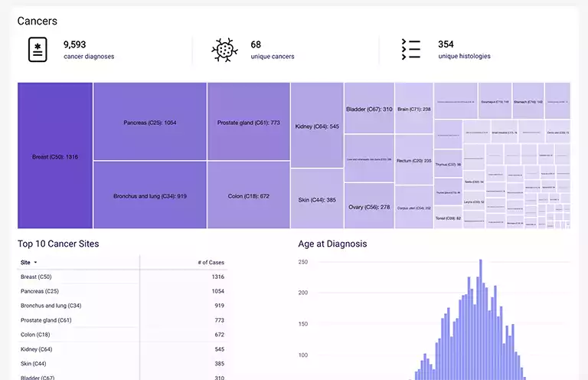Select Pancreas (C25) treemap block
Image resolution: width=588 pixels, height=380 pixels.
pyautogui.click(x=150, y=122)
